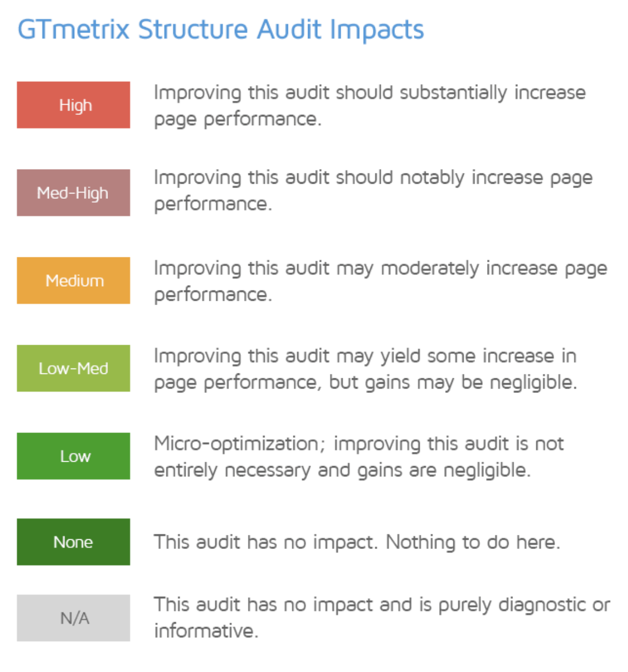Click the GTmetrix Structure Audit Impacts heading
The image size is (628, 672).
221,30
